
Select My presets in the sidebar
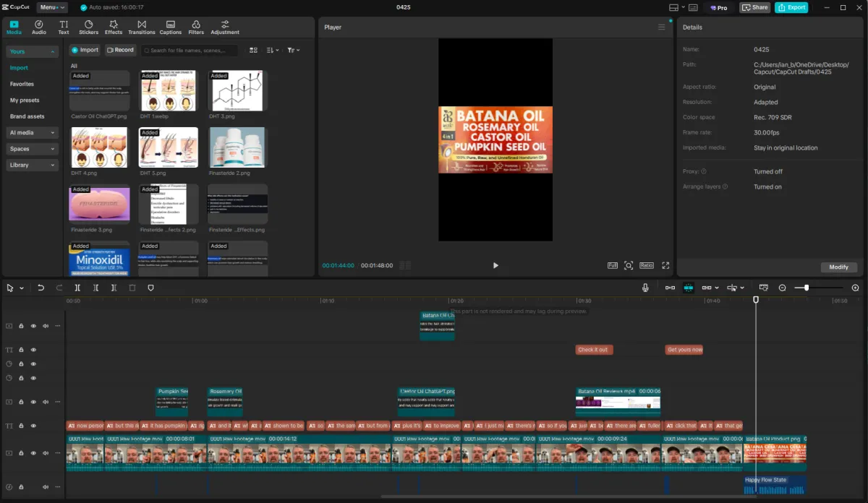click(x=25, y=100)
